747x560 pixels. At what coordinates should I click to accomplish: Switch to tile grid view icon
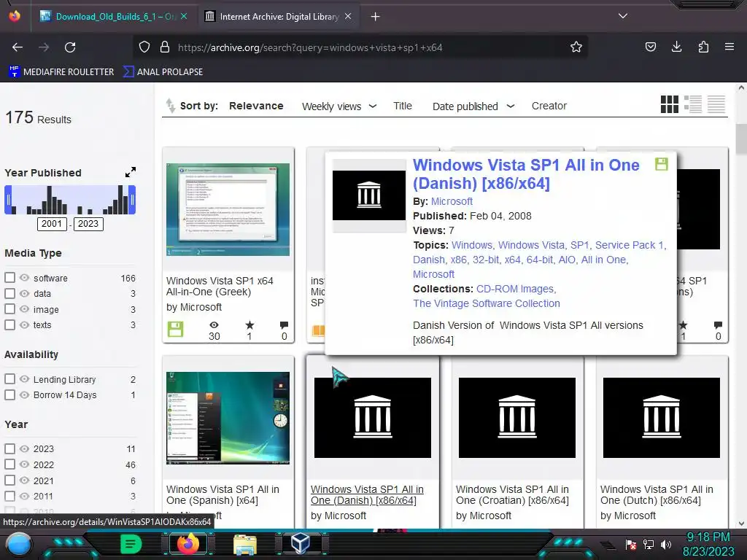coord(670,104)
